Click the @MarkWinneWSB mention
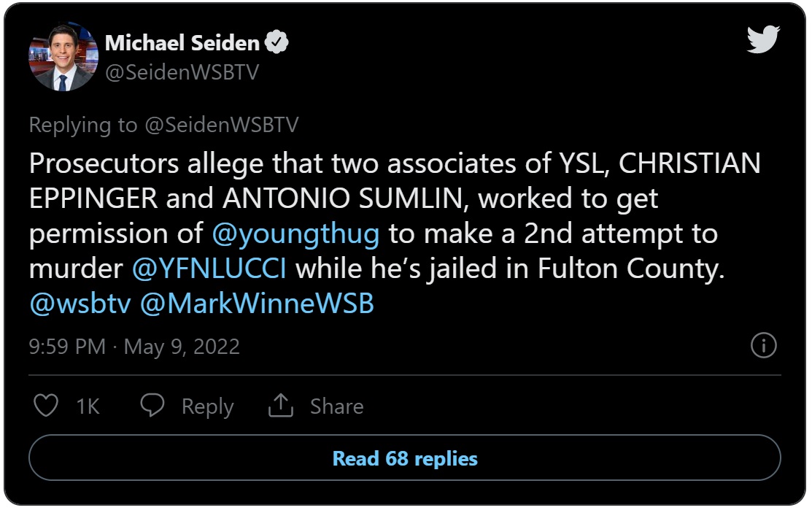812x513 pixels. point(257,304)
